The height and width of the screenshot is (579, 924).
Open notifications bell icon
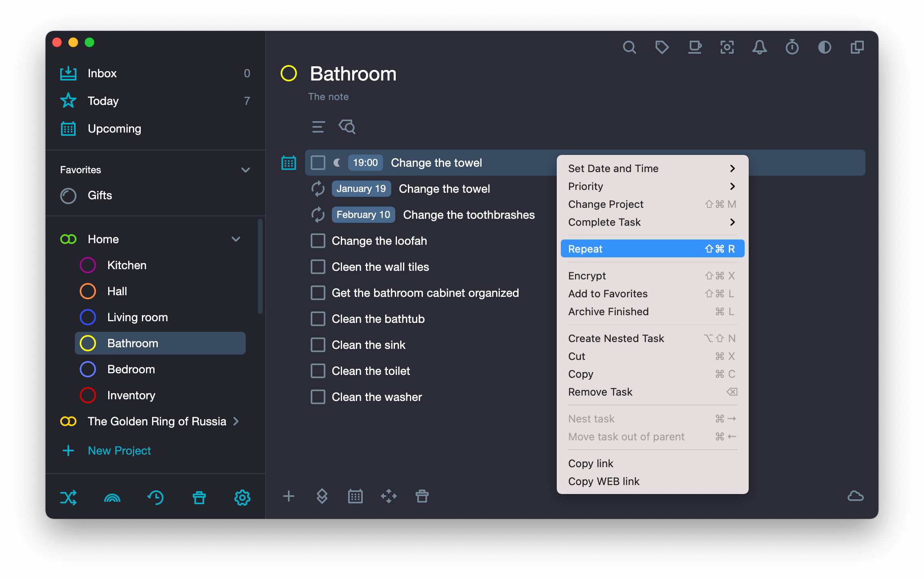[759, 48]
